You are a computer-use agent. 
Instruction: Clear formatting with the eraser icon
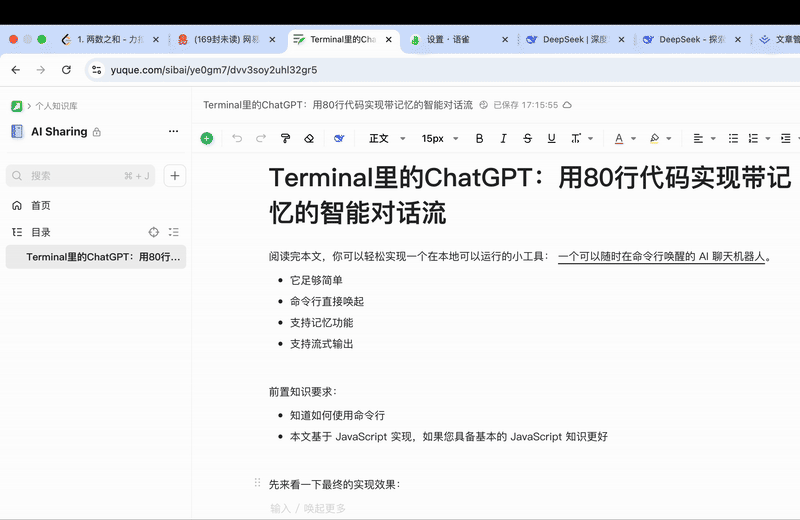coord(309,138)
